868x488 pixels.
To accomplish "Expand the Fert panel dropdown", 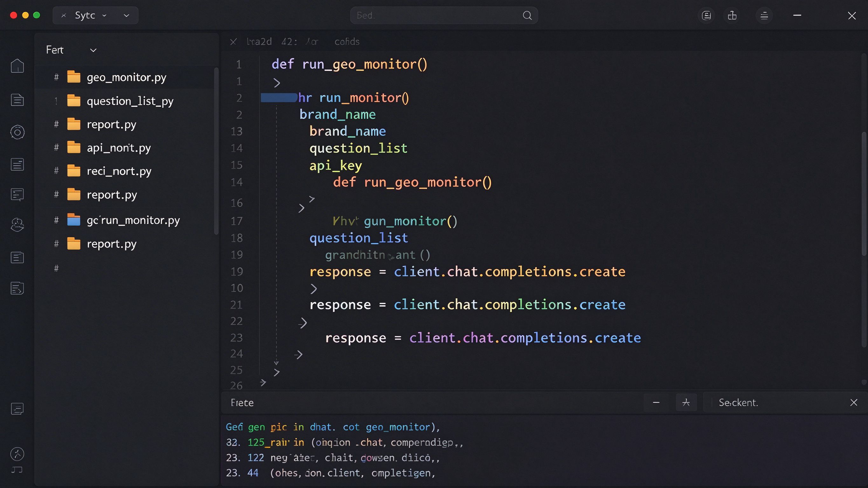I will 93,50.
